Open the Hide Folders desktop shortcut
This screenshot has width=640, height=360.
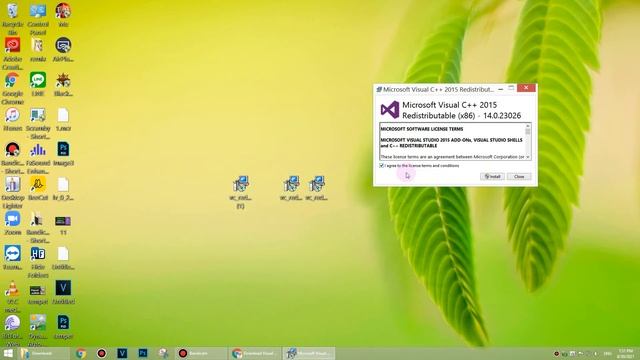click(38, 253)
